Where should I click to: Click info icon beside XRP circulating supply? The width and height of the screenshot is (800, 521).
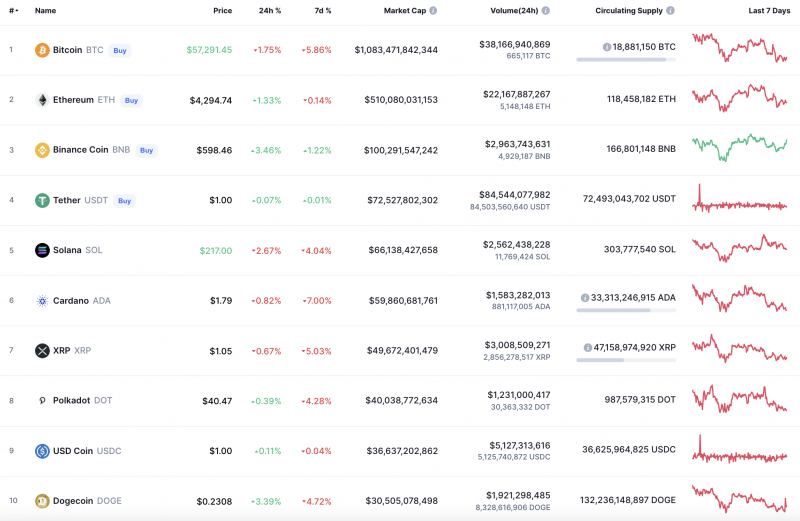coord(588,348)
